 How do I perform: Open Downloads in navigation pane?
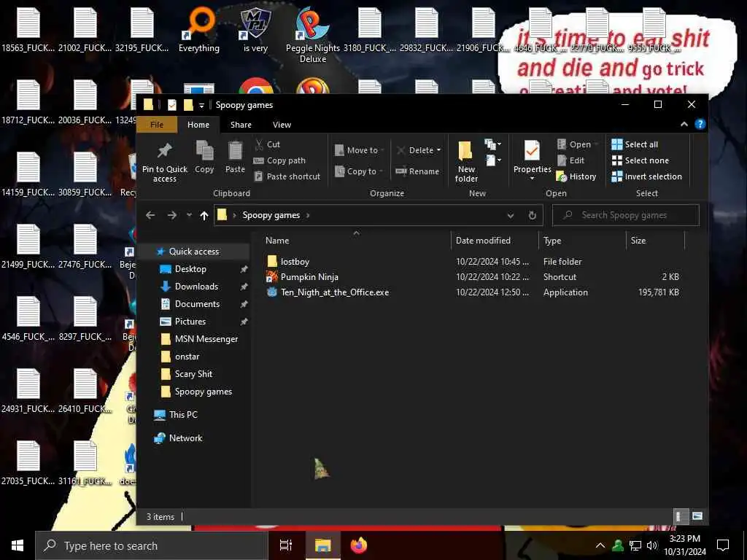click(x=196, y=286)
